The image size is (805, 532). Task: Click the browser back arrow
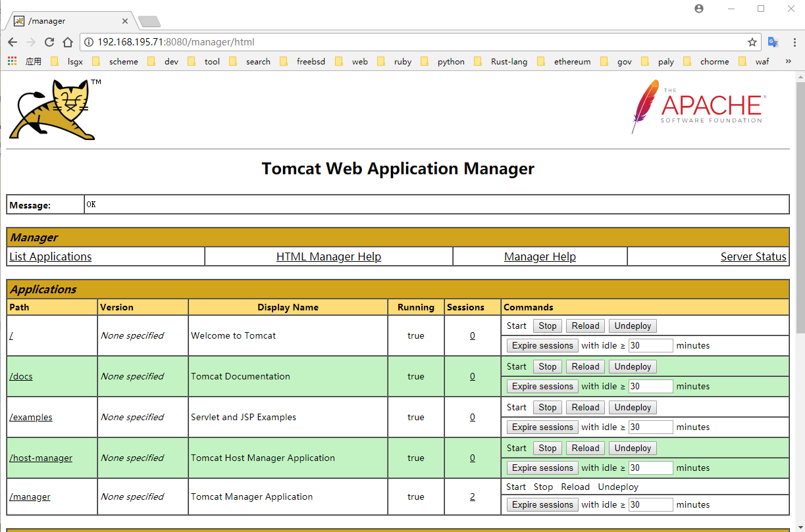[13, 42]
